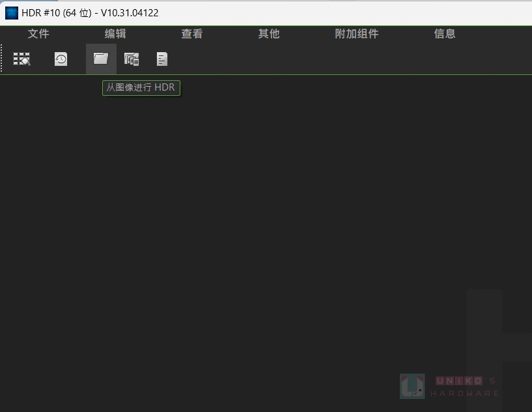The width and height of the screenshot is (532, 412).
Task: Open the 编辑 menu
Action: 115,34
